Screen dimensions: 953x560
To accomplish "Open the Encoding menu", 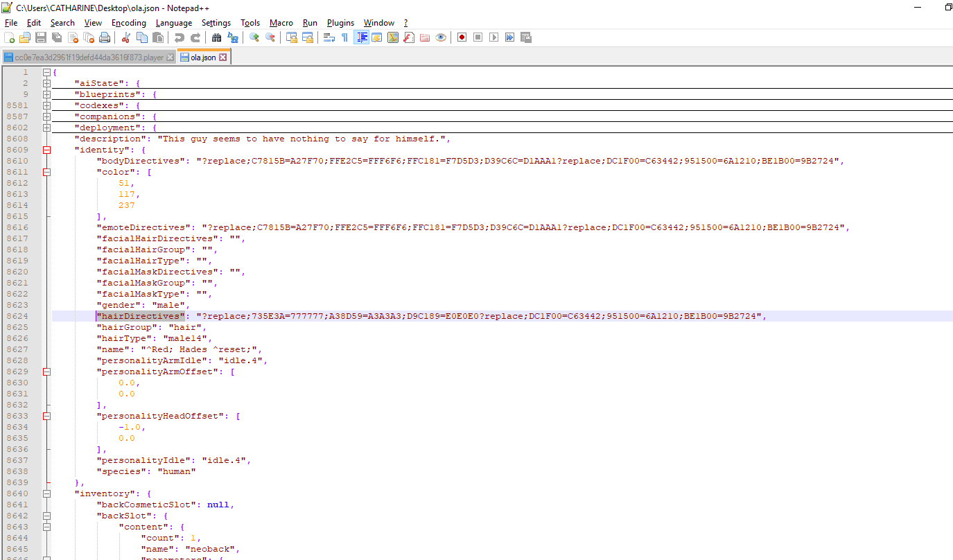I will coord(129,23).
